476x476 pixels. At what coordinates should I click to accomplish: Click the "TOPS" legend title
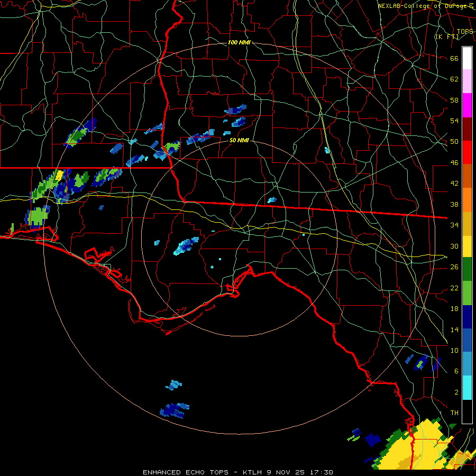pos(465,31)
